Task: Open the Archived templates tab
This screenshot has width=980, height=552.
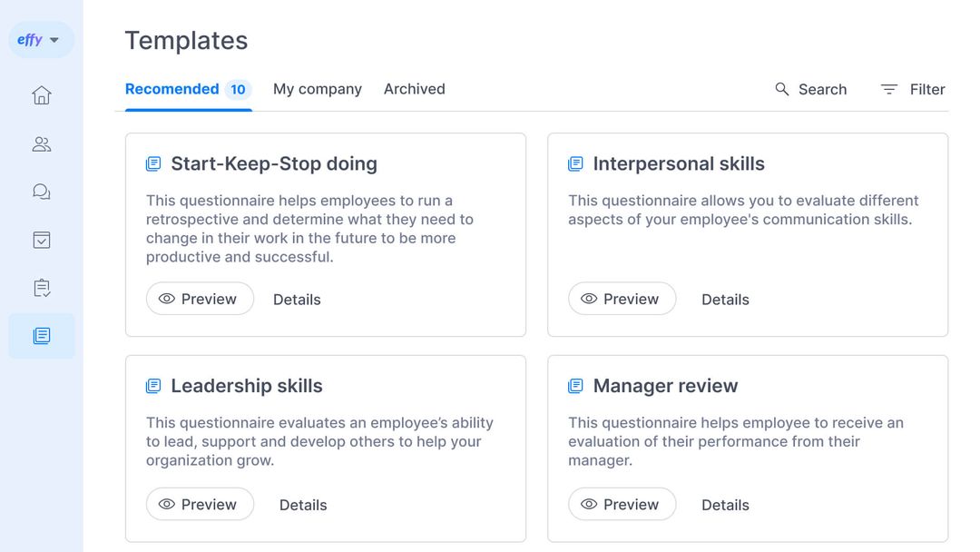Action: click(414, 89)
